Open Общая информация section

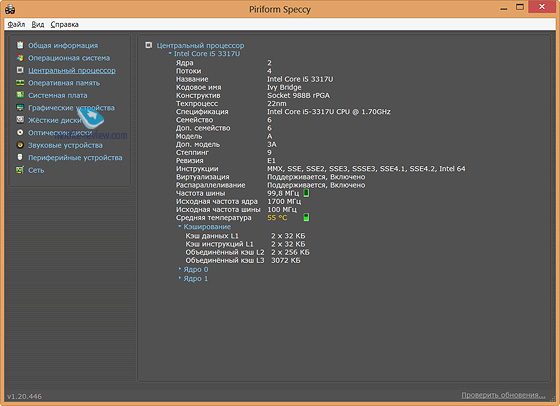63,45
